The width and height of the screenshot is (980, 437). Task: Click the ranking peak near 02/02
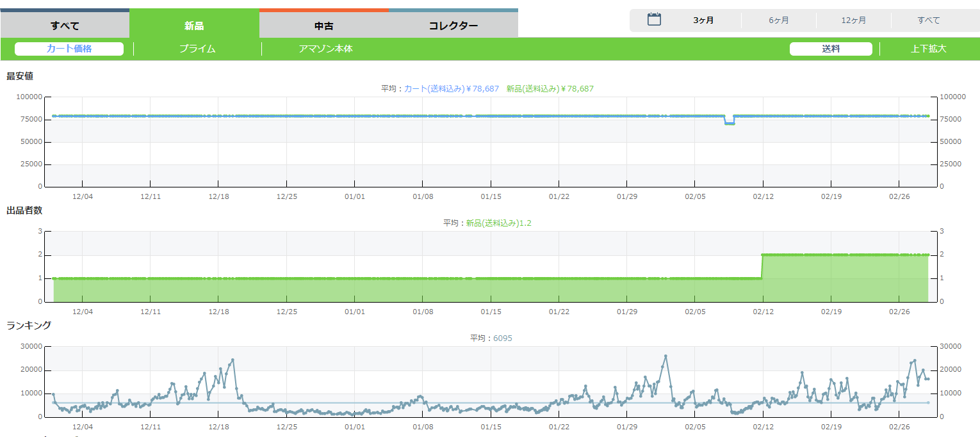click(x=666, y=356)
